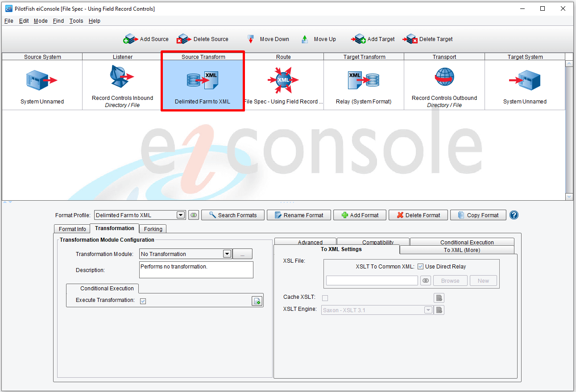Image resolution: width=576 pixels, height=392 pixels.
Task: Open the Mode menu
Action: coord(41,21)
